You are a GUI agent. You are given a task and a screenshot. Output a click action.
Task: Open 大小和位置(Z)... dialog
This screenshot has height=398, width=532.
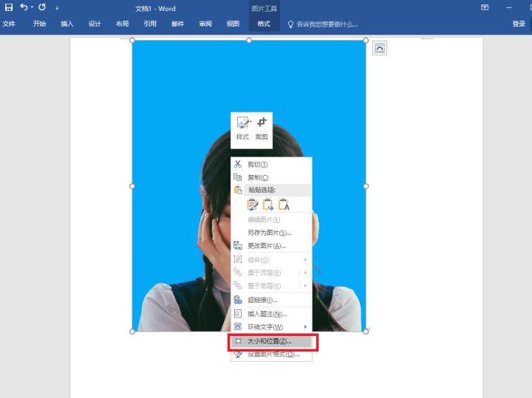[x=271, y=341]
